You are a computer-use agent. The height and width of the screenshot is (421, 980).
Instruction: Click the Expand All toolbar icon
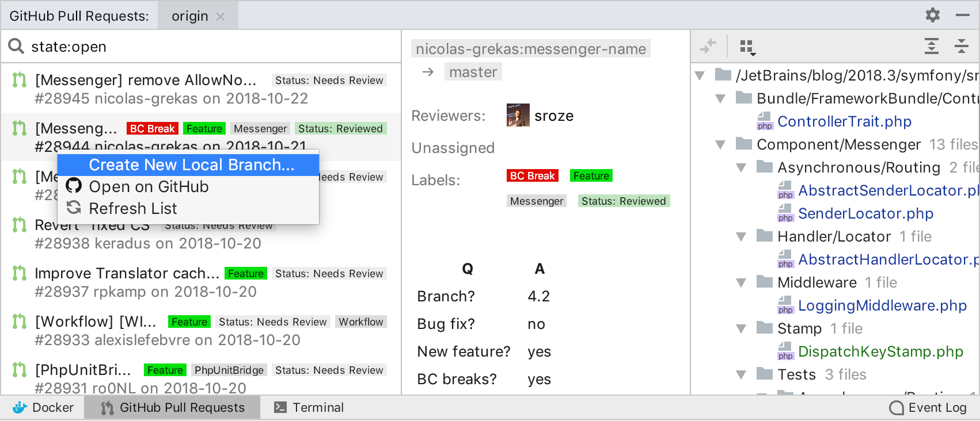click(x=931, y=46)
